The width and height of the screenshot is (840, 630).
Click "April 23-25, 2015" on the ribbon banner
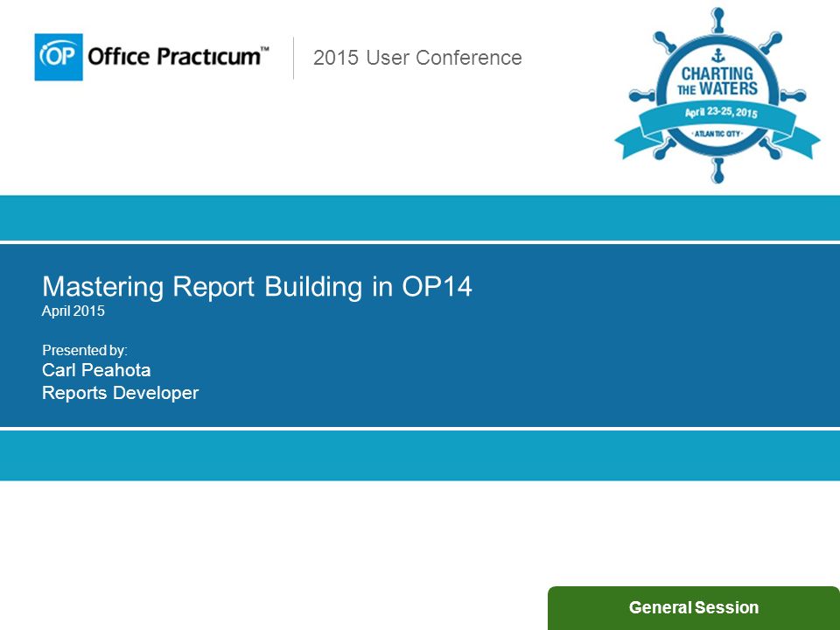721,113
